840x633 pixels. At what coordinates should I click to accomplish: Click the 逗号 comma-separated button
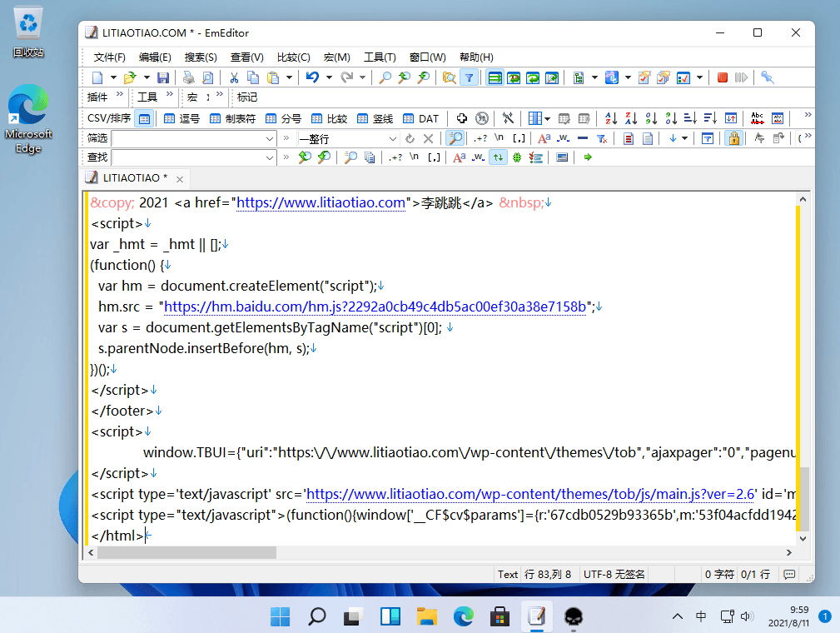pos(182,118)
